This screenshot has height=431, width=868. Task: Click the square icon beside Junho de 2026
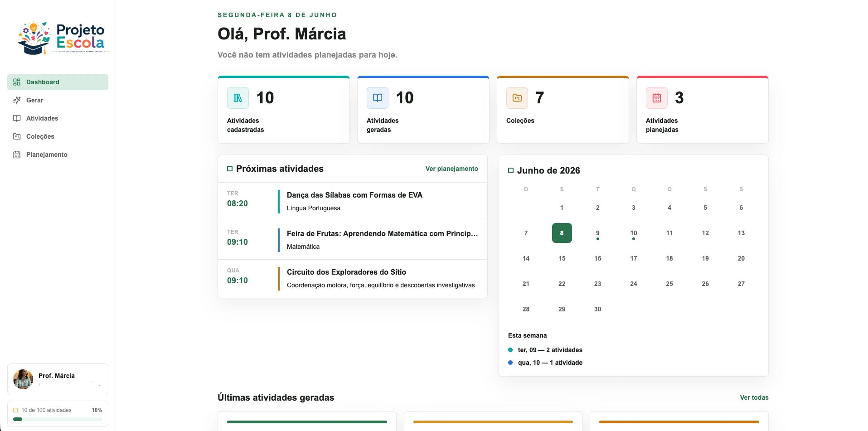click(x=511, y=170)
